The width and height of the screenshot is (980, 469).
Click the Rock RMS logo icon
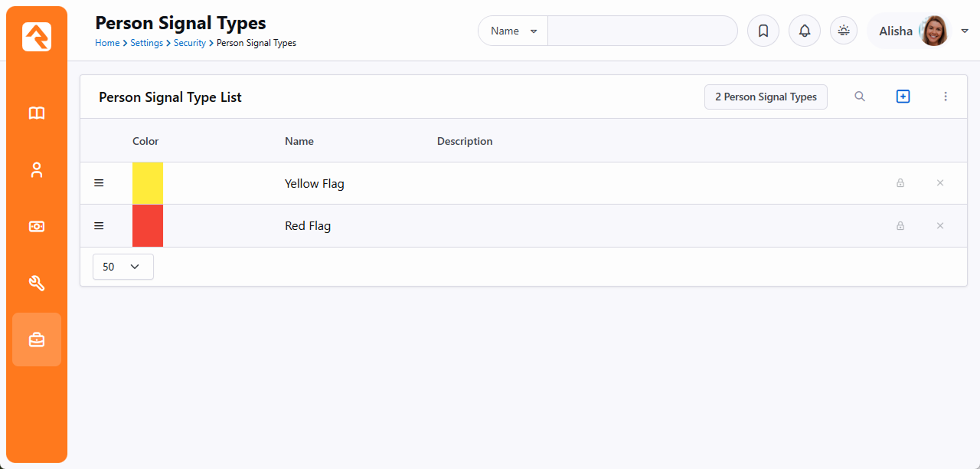(37, 37)
